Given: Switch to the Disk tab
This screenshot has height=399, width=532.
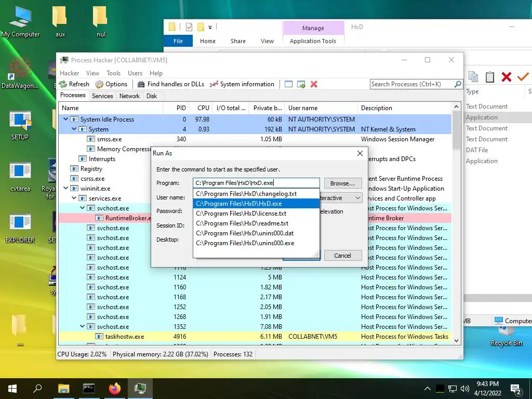Looking at the screenshot, I should coord(152,96).
